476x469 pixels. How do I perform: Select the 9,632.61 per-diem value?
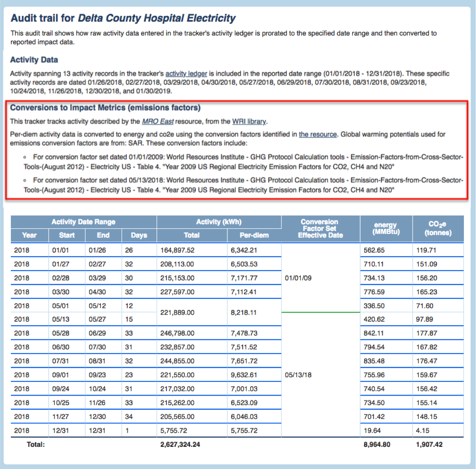(244, 375)
